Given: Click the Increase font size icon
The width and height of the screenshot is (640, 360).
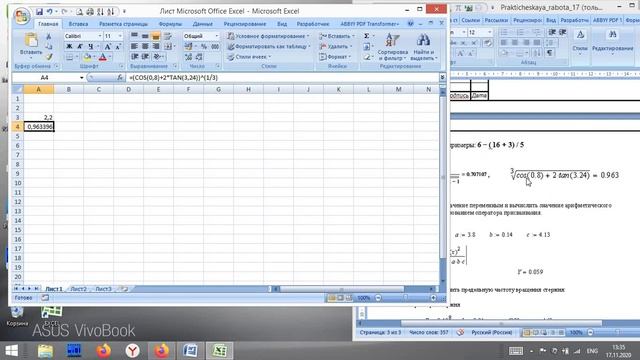Looking at the screenshot, I should [x=108, y=47].
